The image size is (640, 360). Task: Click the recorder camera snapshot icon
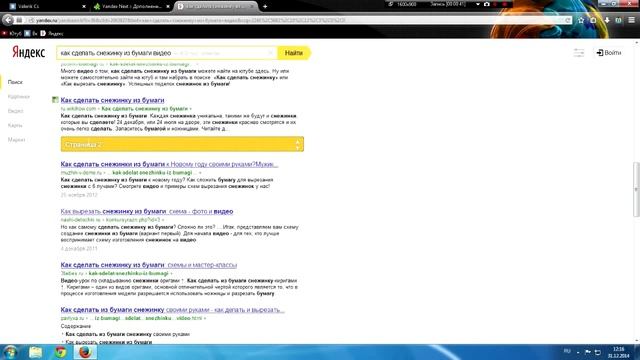[487, 4]
